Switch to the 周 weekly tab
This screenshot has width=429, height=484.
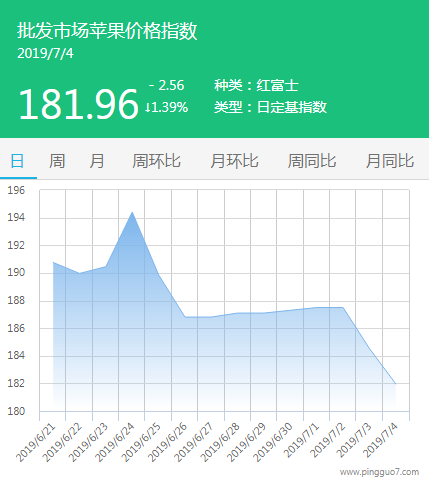(x=57, y=161)
